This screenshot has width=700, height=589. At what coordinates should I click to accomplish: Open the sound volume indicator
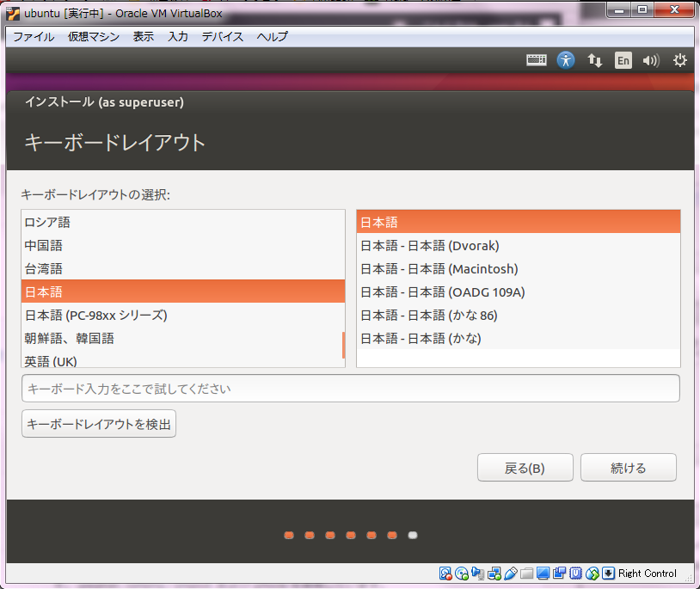pyautogui.click(x=651, y=60)
